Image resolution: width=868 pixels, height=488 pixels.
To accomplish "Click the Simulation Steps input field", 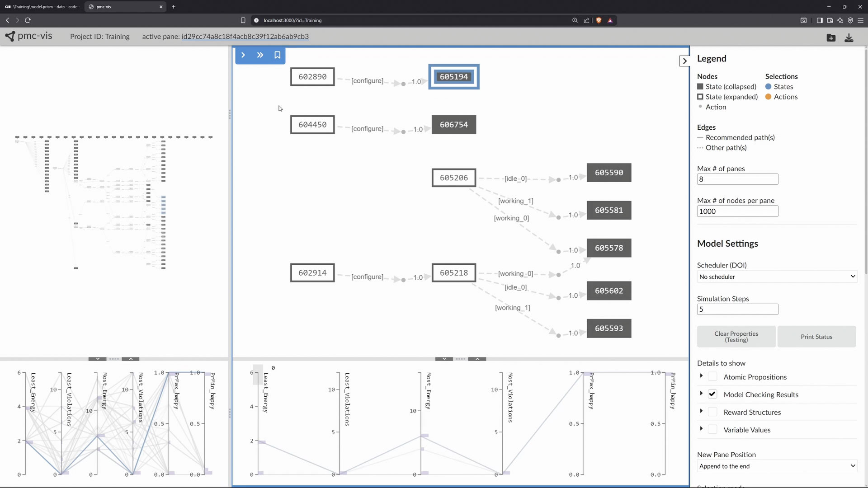I will click(x=737, y=310).
